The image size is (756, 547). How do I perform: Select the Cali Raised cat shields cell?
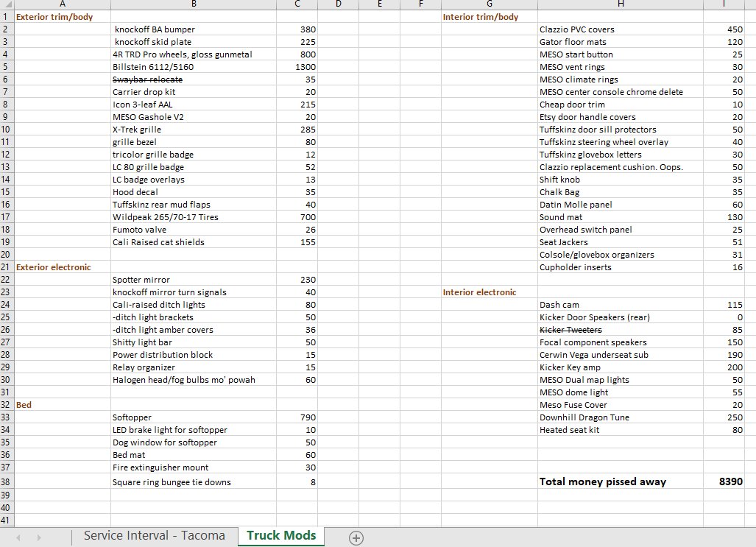tap(194, 242)
